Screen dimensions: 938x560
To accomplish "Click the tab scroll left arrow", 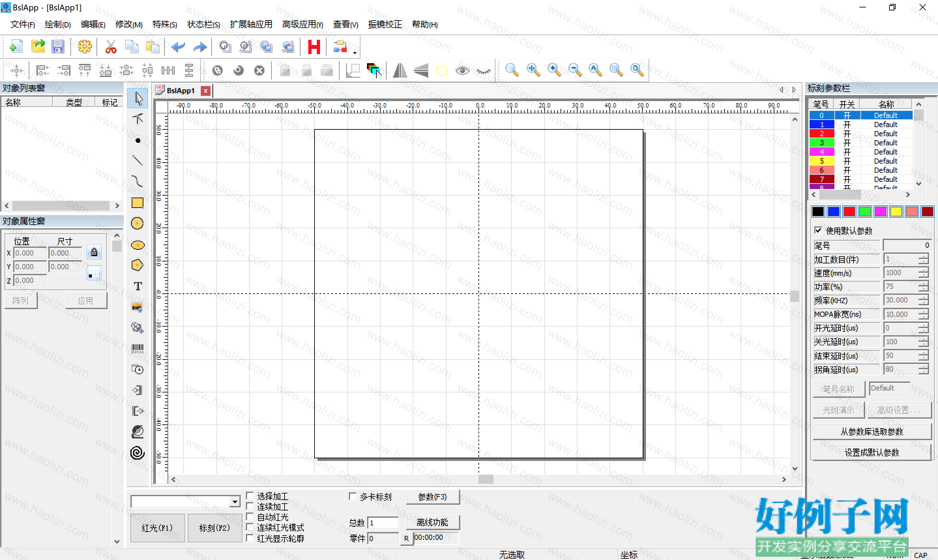I will coord(782,90).
